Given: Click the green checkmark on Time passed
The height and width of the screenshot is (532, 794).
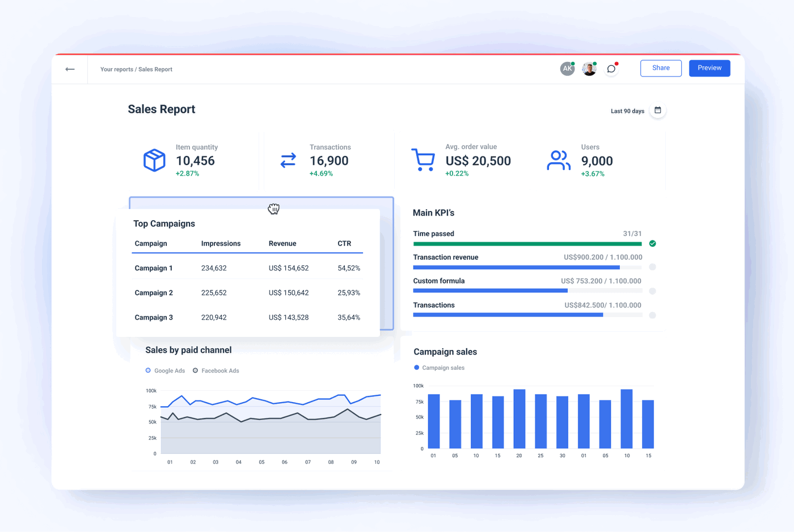Looking at the screenshot, I should (x=652, y=243).
